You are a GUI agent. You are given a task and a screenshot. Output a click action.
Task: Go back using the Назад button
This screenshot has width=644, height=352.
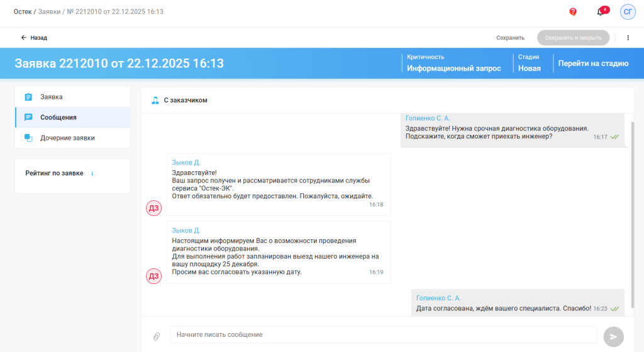coord(34,38)
